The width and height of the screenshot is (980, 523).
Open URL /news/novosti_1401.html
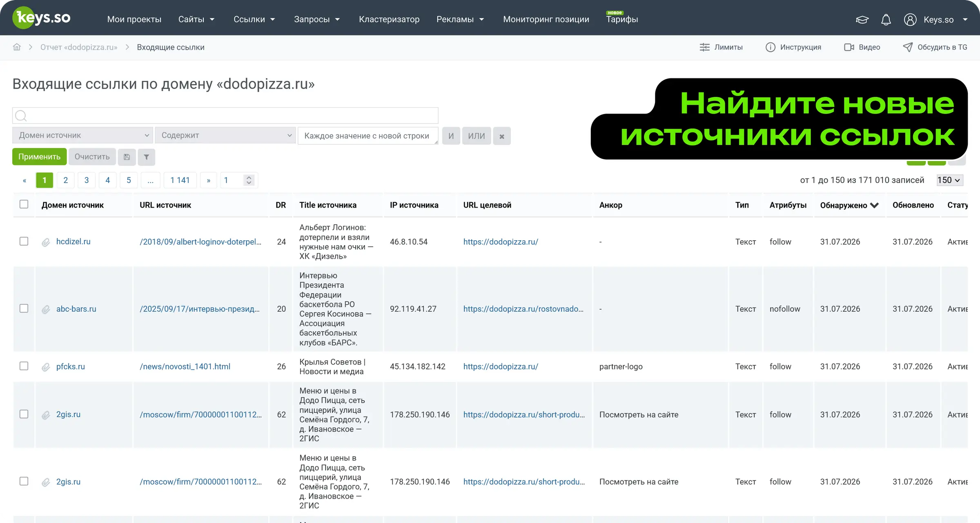click(185, 367)
